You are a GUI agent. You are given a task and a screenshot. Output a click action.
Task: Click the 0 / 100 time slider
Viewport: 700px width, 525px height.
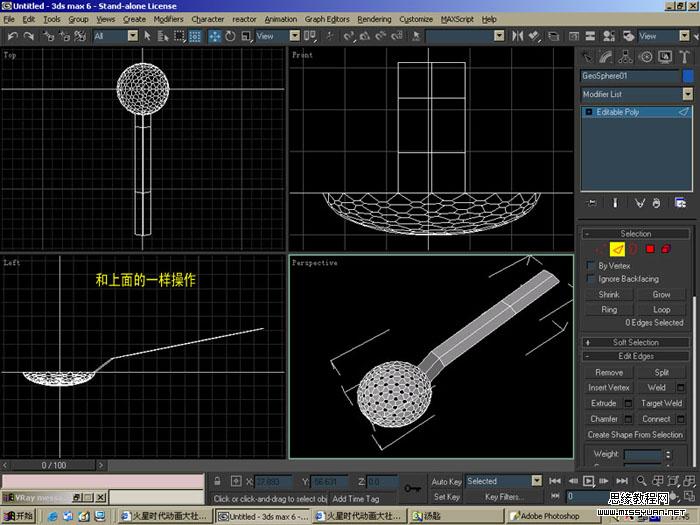point(54,465)
